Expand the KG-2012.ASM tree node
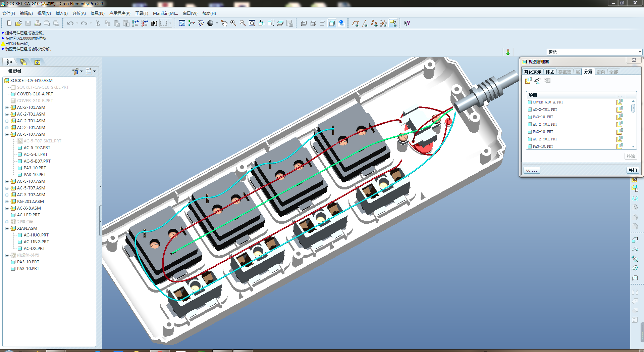644x352 pixels. point(7,202)
